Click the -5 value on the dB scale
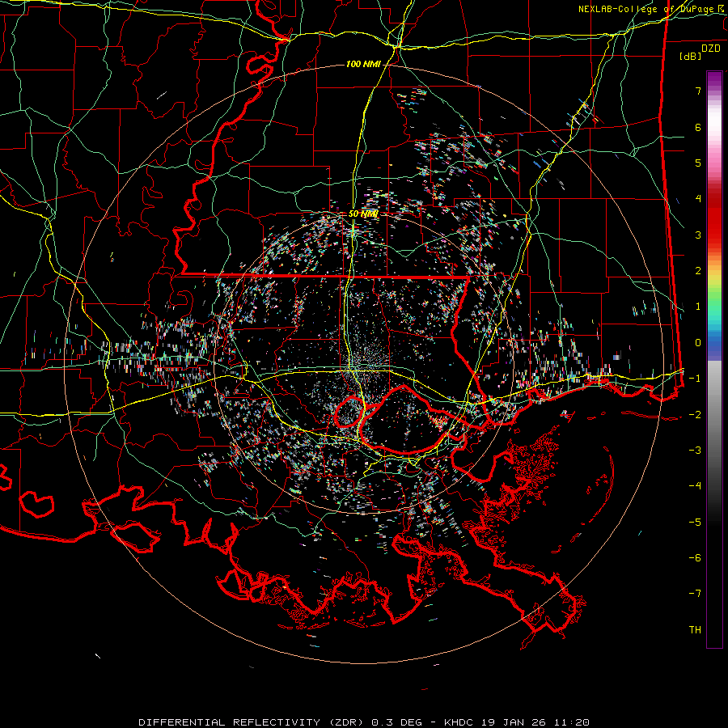 [x=695, y=523]
